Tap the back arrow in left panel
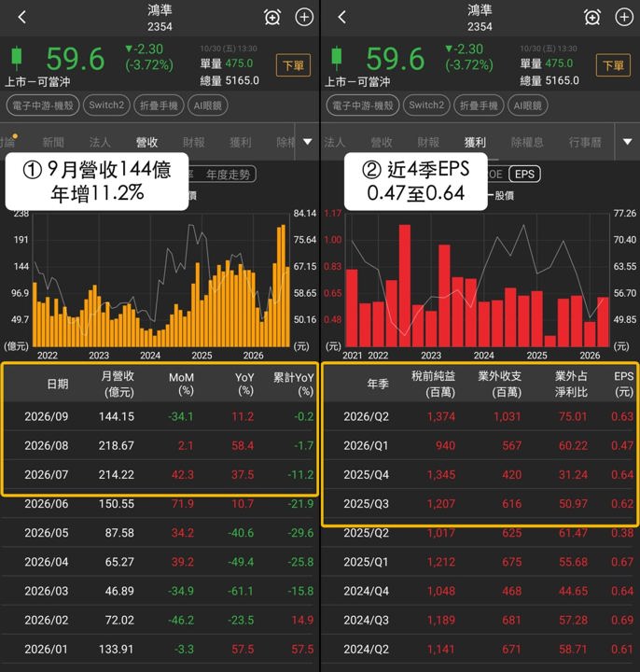The height and width of the screenshot is (672, 640). (x=22, y=18)
